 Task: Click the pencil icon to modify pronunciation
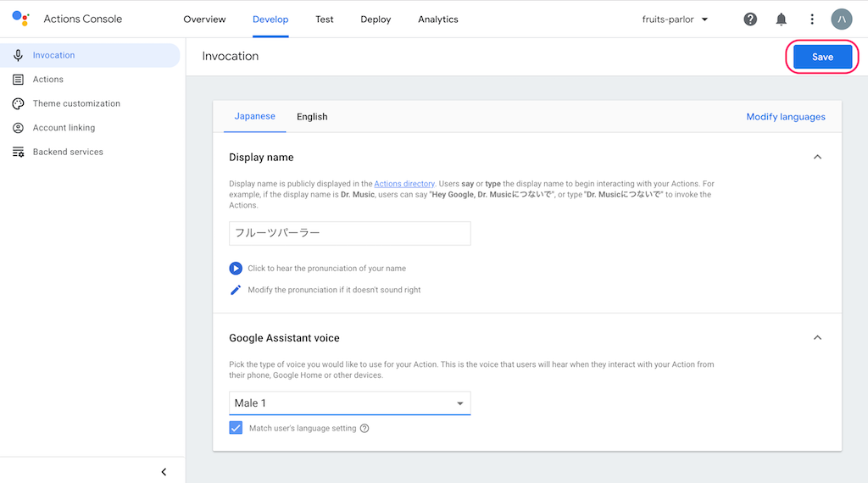coord(236,290)
